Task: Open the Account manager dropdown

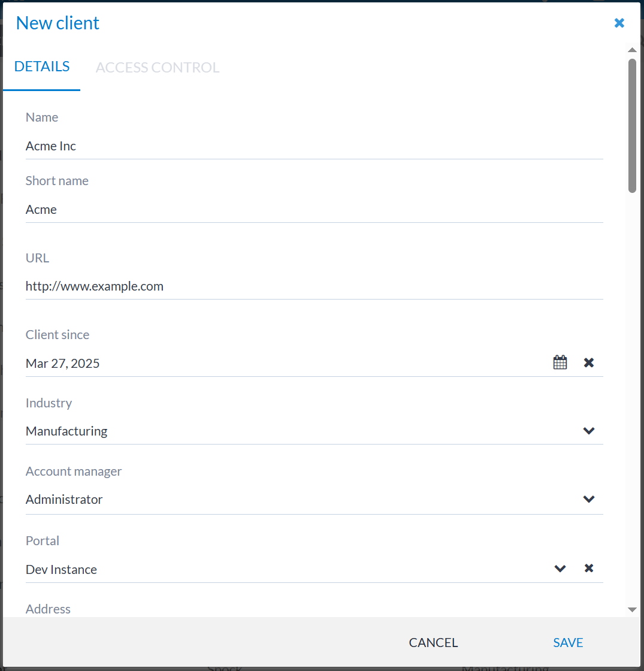Action: [589, 499]
